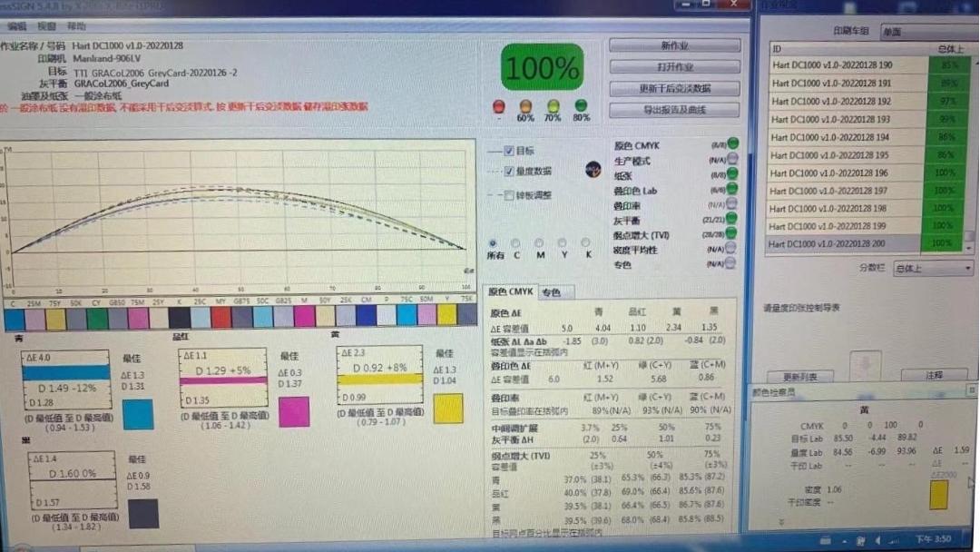Click the 导出报告及曲线 button
The image size is (980, 552).
[x=674, y=111]
